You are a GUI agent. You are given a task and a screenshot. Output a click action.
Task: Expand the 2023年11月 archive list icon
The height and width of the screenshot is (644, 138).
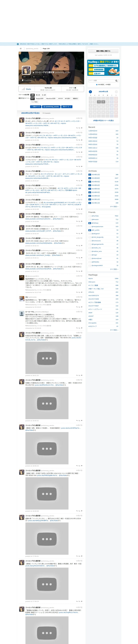click(x=90, y=203)
